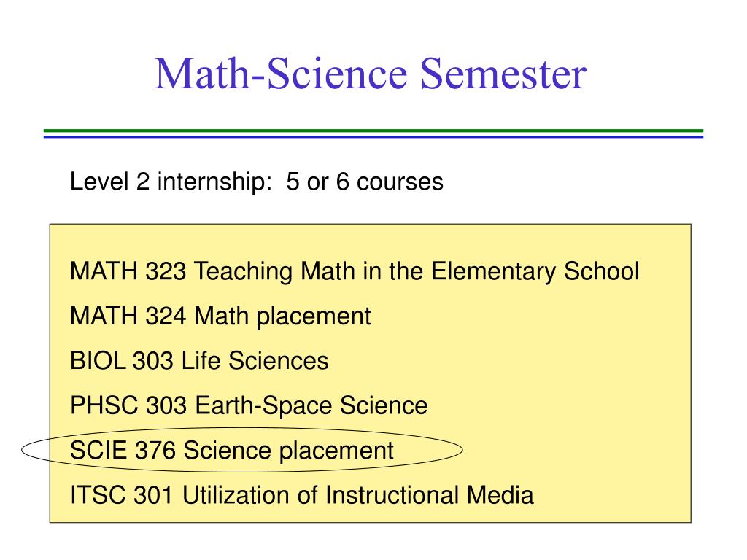Viewport: 747px width, 560px height.
Task: Click BIOL 303 Life Sciences text
Action: (x=199, y=360)
